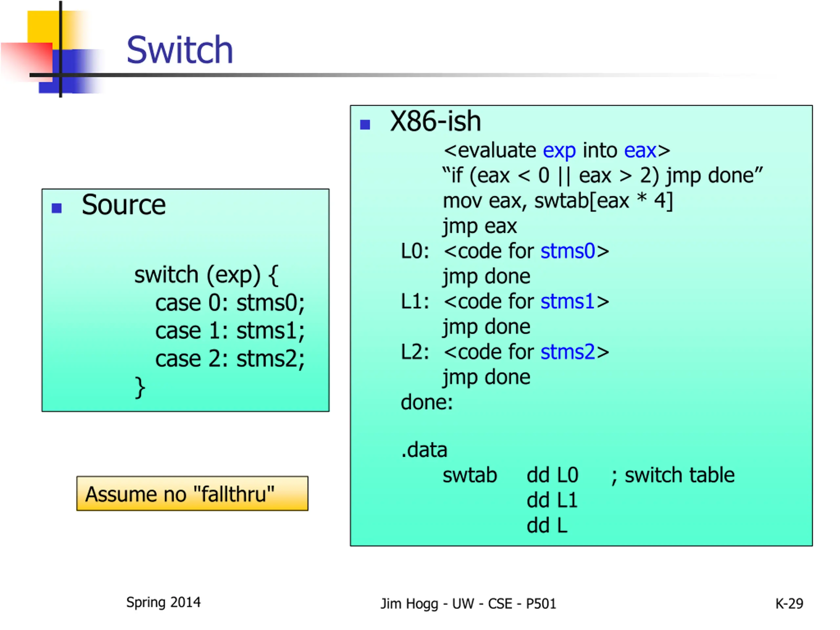Click the blue bullet beside Source
The height and width of the screenshot is (630, 840).
56,208
